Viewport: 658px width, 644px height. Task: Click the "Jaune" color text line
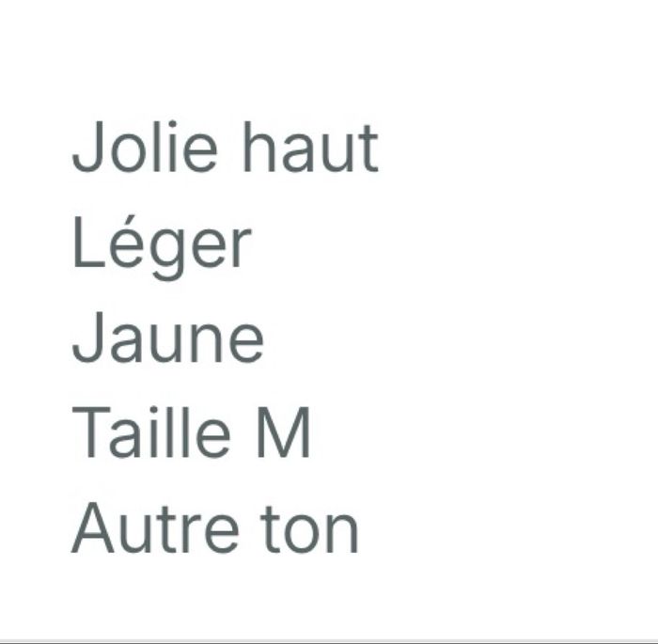pos(168,338)
